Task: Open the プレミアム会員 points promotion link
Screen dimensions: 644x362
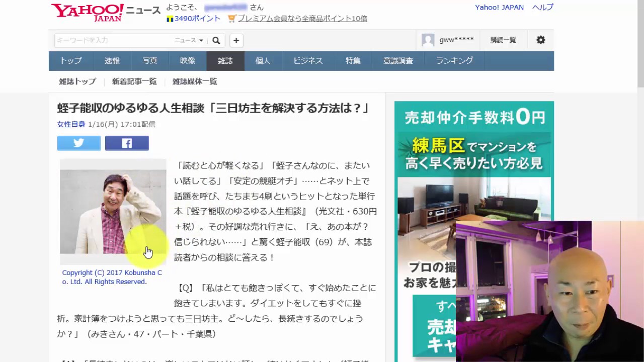Action: (302, 19)
